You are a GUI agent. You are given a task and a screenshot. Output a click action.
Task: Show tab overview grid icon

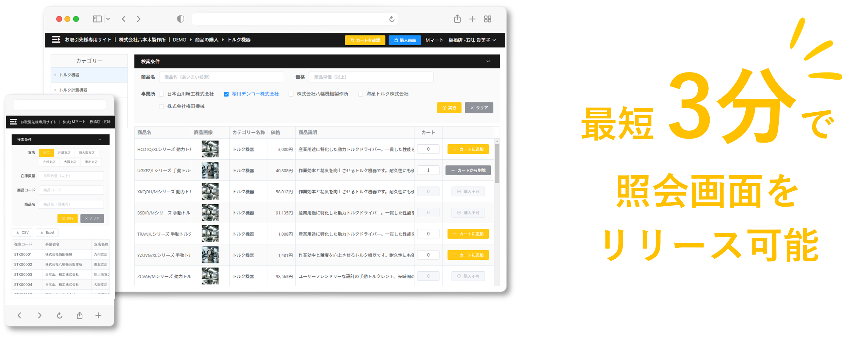pos(487,19)
